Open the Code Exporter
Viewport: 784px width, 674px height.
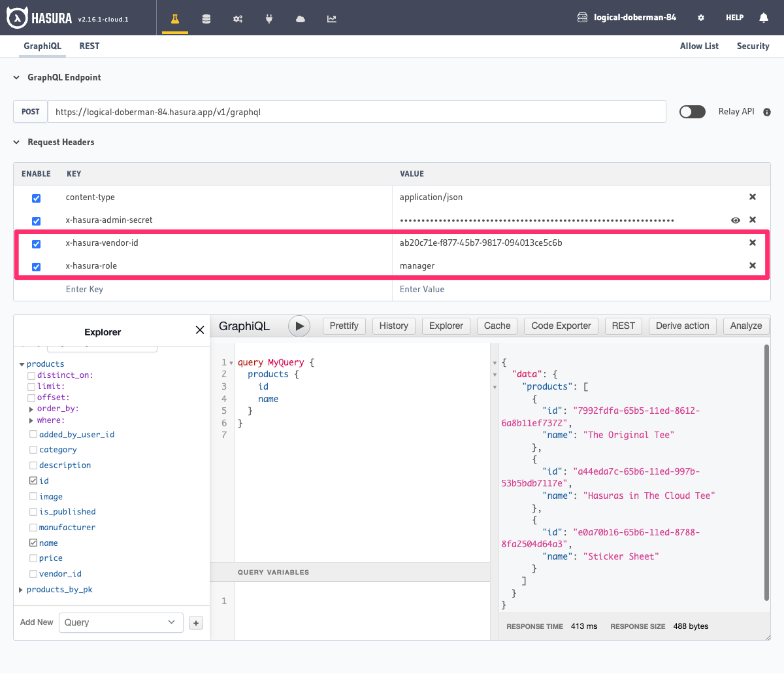click(x=561, y=326)
